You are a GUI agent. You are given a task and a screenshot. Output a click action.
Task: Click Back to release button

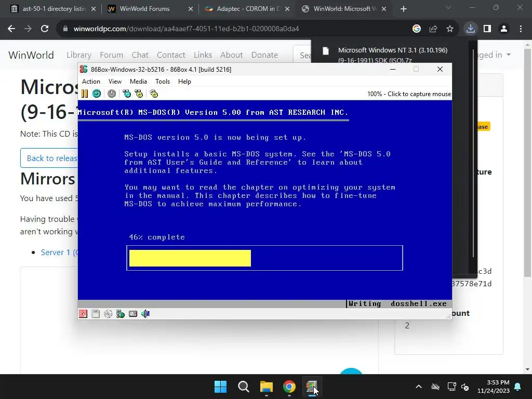coord(49,158)
